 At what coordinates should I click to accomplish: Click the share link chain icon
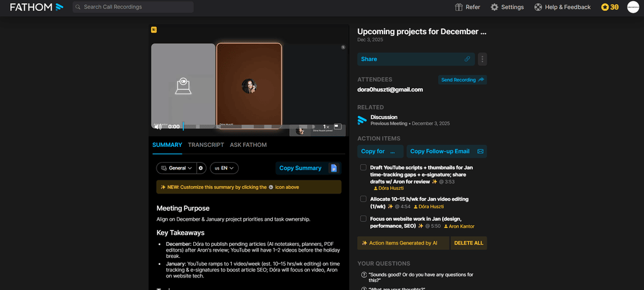[467, 59]
